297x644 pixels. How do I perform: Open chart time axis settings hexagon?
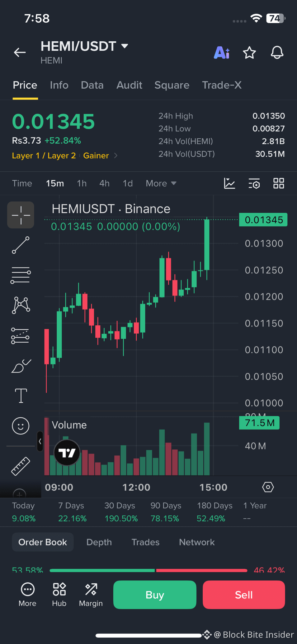pyautogui.click(x=268, y=487)
